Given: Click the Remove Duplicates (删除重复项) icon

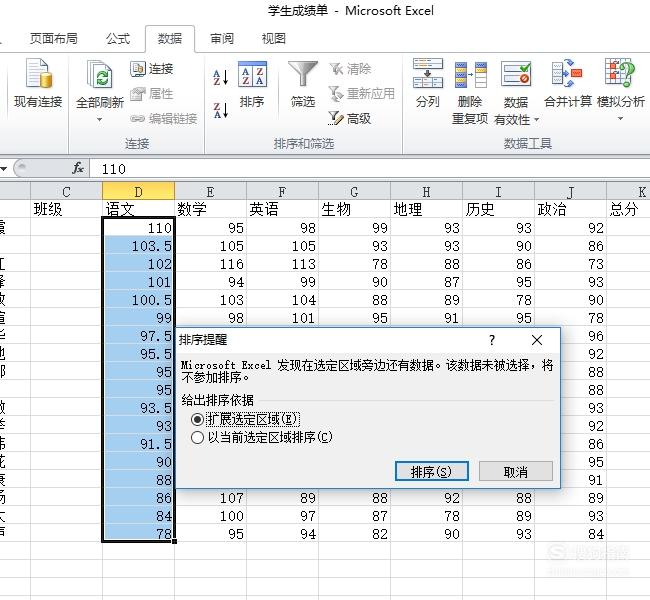Looking at the screenshot, I should (470, 74).
